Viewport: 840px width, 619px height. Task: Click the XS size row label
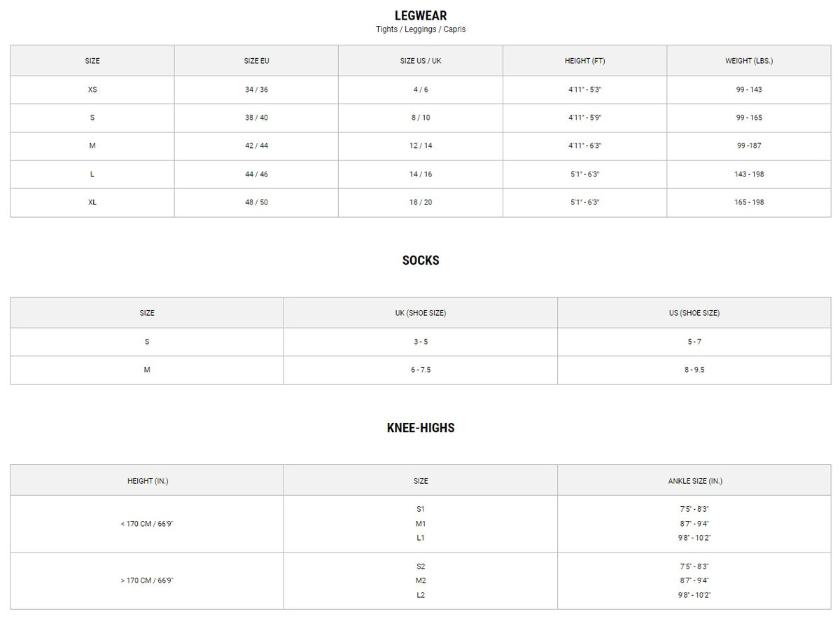click(x=92, y=90)
